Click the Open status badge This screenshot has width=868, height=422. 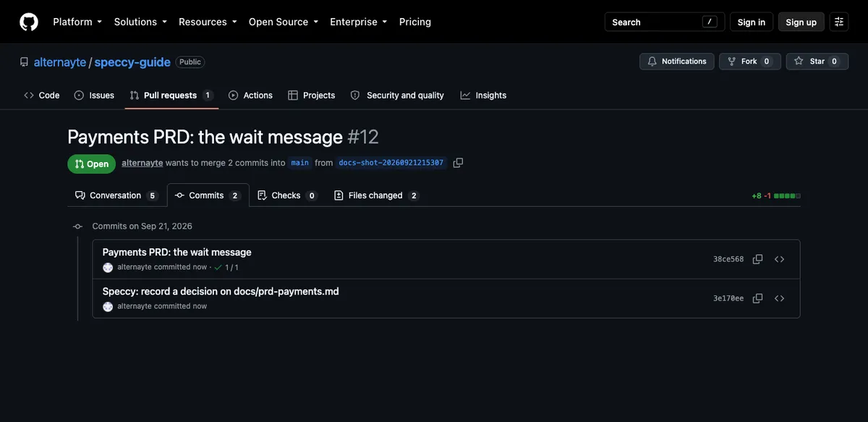point(91,164)
